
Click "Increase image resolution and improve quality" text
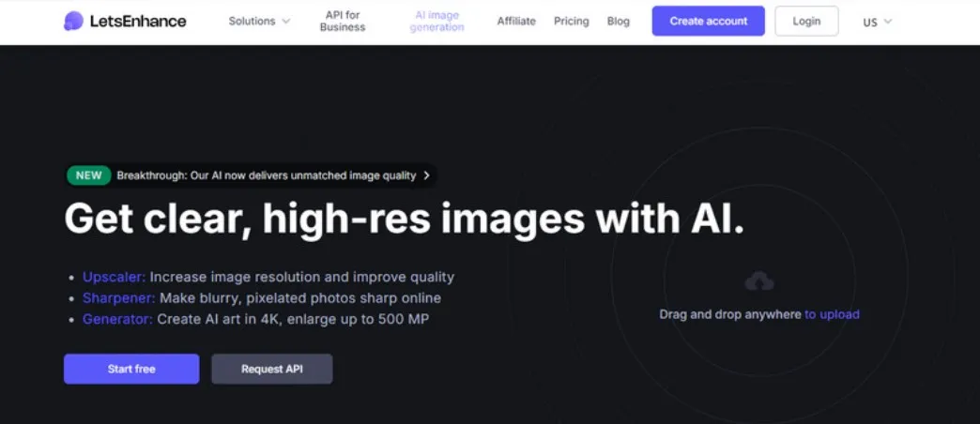coord(302,278)
